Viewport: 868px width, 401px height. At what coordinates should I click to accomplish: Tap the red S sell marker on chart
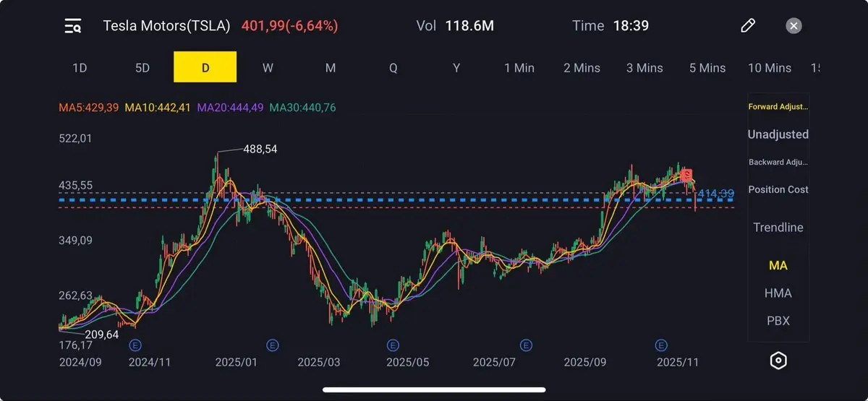[687, 175]
